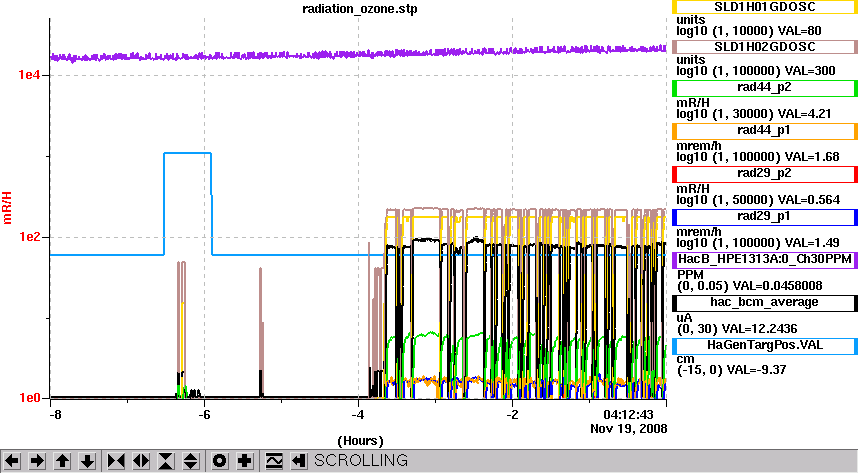
Task: Select the rad44_p2 legend entry
Action: point(764,88)
